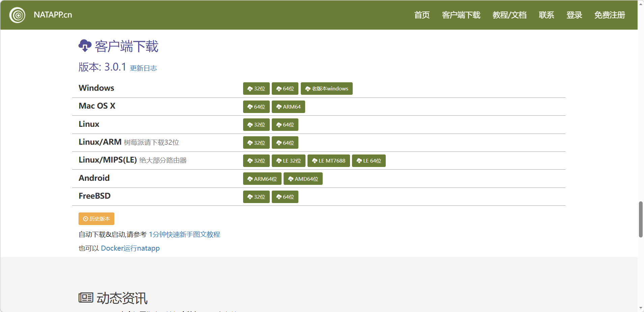644x312 pixels.
Task: Download Mac OS X 64位 client
Action: (x=256, y=107)
